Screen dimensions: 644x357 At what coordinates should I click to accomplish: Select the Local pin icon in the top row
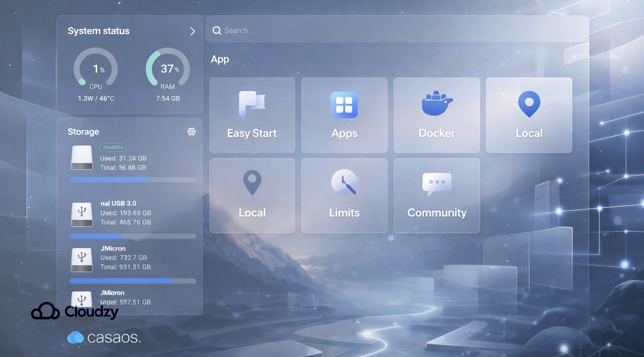click(529, 114)
